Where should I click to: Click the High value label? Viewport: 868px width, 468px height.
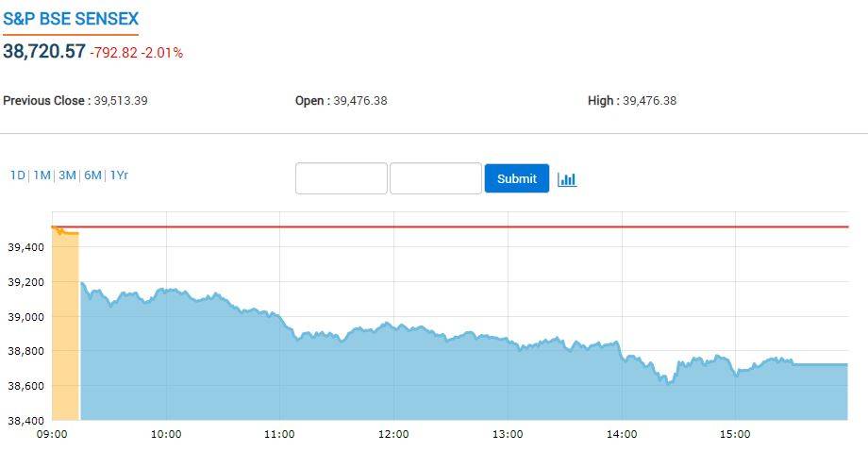(x=603, y=101)
